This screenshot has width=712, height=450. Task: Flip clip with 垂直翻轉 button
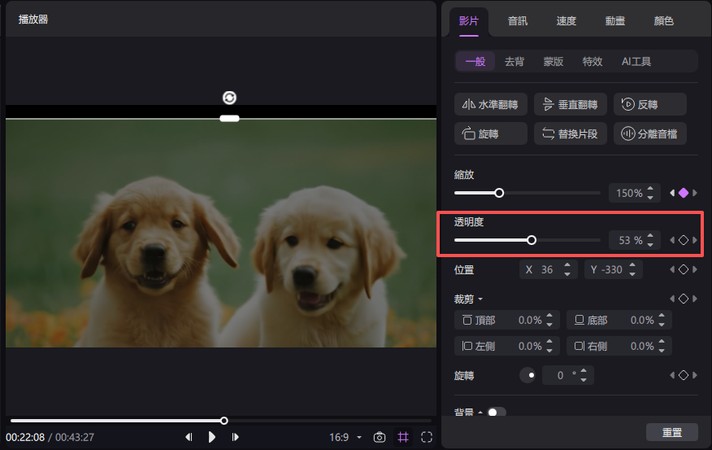point(570,104)
